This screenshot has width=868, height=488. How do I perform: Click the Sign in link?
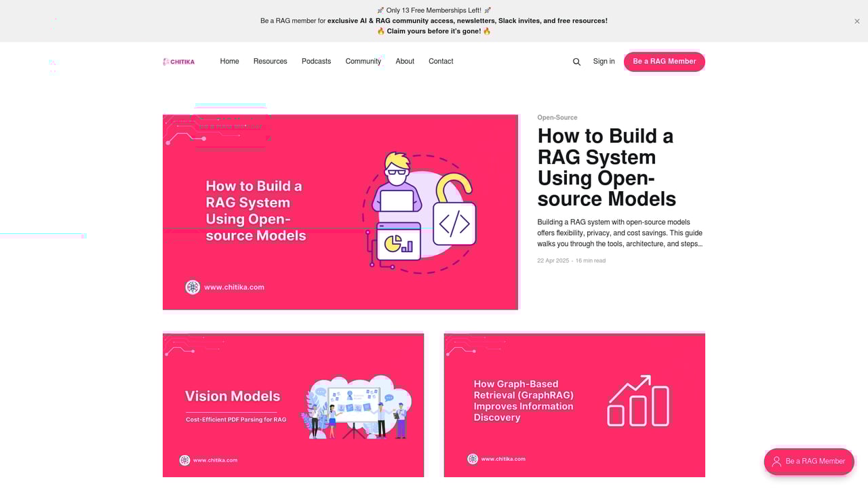coord(604,62)
